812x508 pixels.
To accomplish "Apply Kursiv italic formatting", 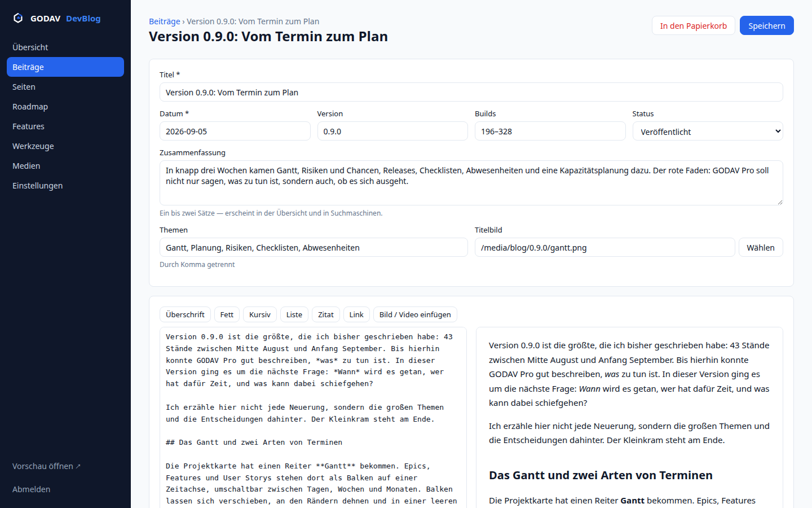I will pos(260,314).
